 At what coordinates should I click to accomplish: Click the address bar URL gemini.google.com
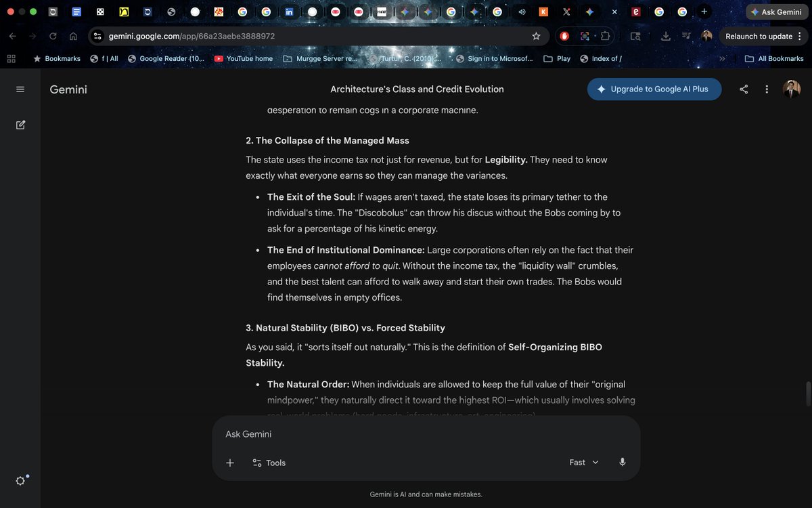tap(191, 36)
